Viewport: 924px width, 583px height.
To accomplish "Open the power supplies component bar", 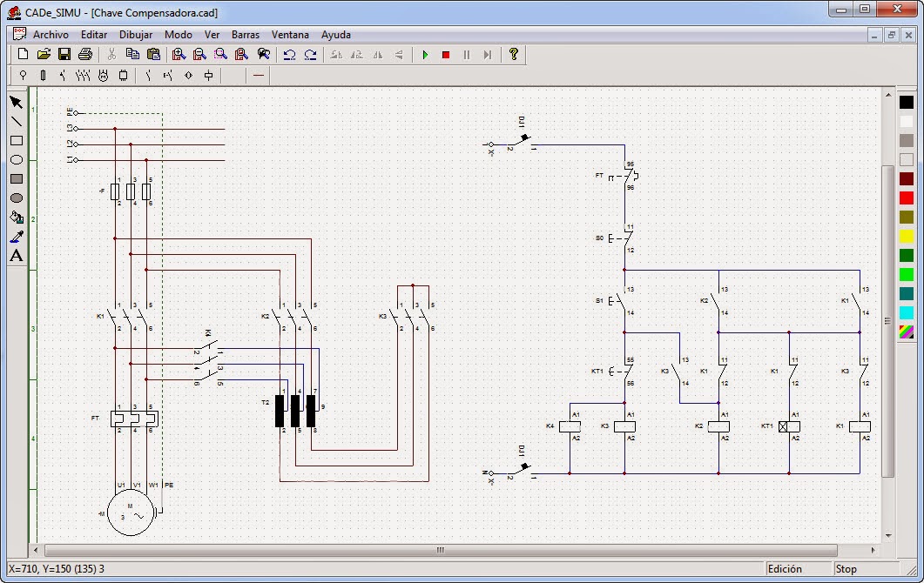I will pos(23,75).
